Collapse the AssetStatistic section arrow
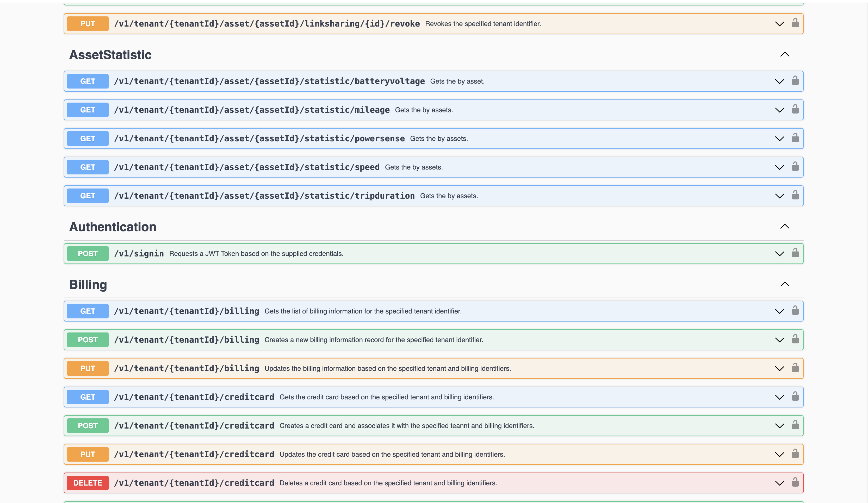The image size is (868, 503). coord(785,54)
